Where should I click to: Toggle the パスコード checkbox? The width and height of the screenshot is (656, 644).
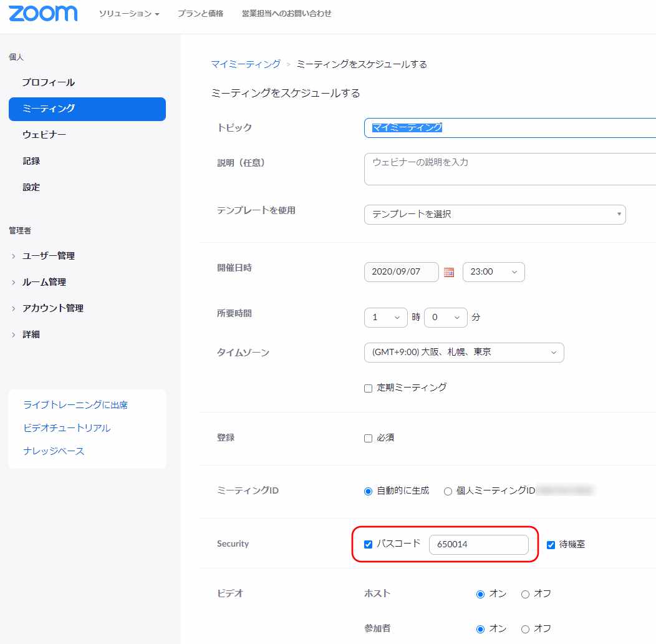368,544
